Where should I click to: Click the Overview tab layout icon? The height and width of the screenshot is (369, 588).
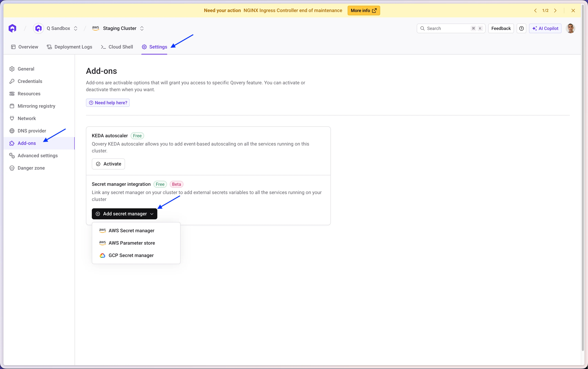click(x=13, y=47)
